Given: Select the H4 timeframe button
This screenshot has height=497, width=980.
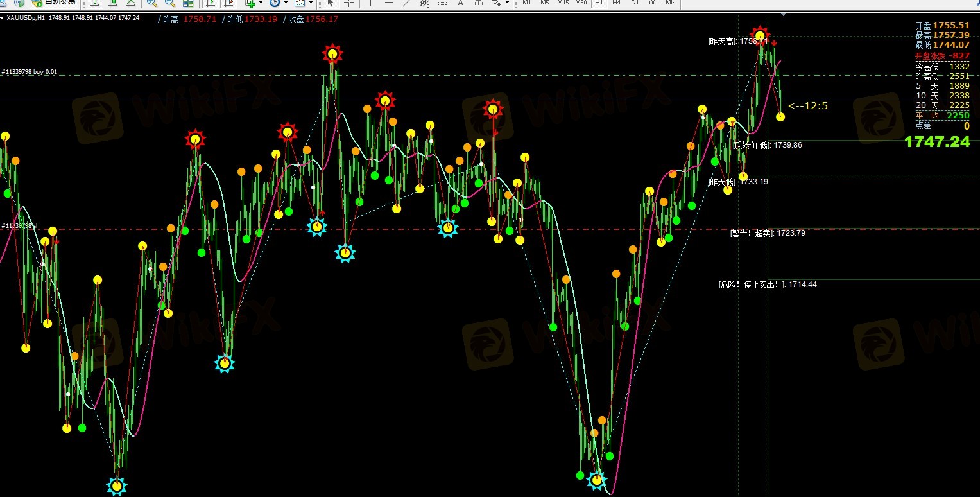Looking at the screenshot, I should [617, 3].
